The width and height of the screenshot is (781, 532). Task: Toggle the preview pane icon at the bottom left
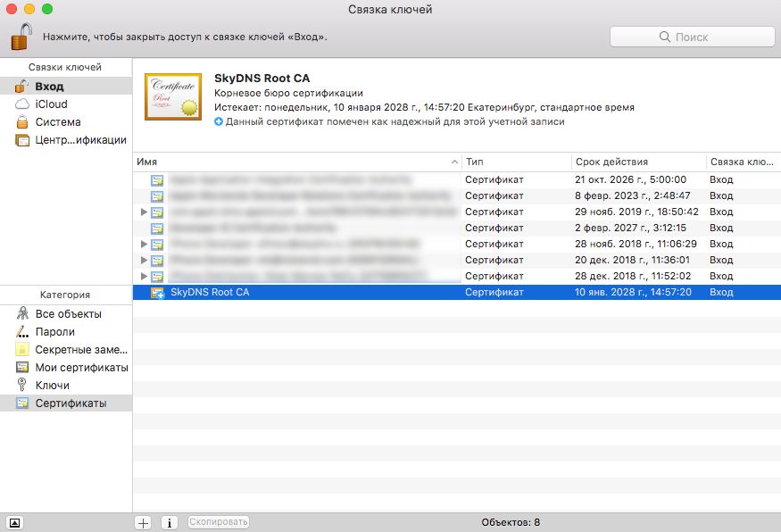[15, 522]
